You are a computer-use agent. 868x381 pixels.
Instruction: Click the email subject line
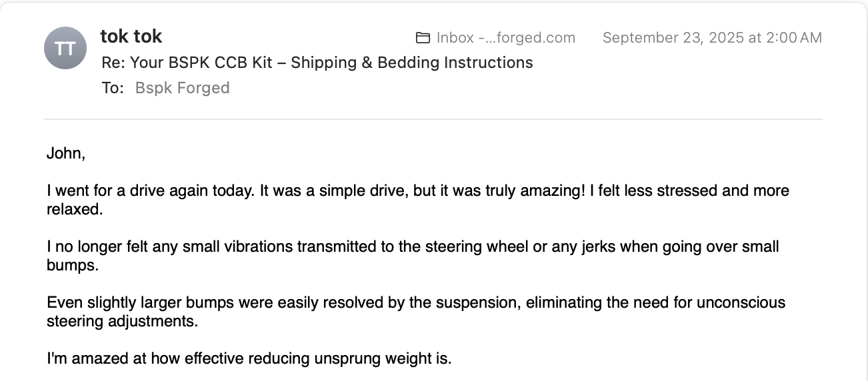point(317,63)
